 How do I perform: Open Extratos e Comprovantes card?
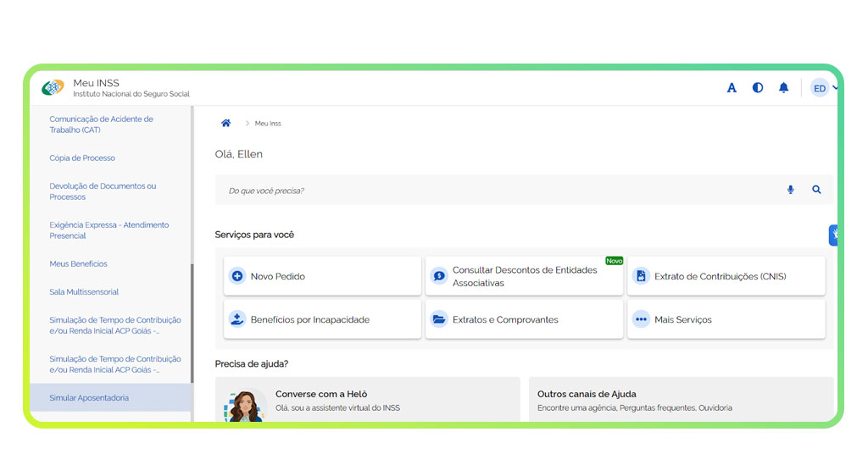[524, 319]
